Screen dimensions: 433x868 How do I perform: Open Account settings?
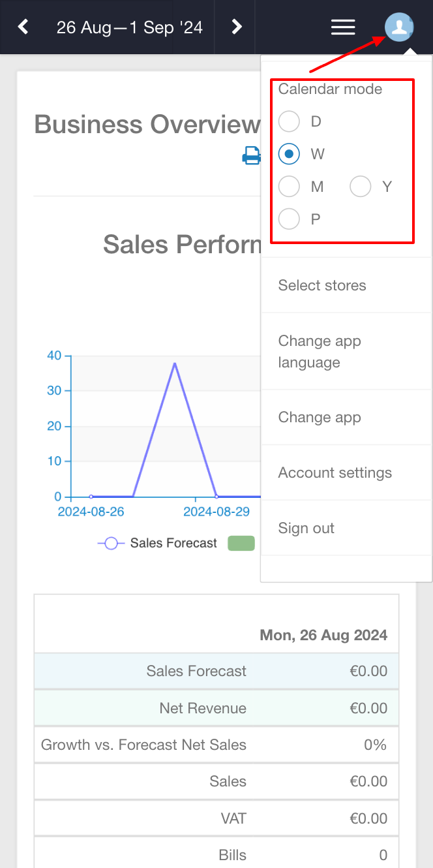335,473
